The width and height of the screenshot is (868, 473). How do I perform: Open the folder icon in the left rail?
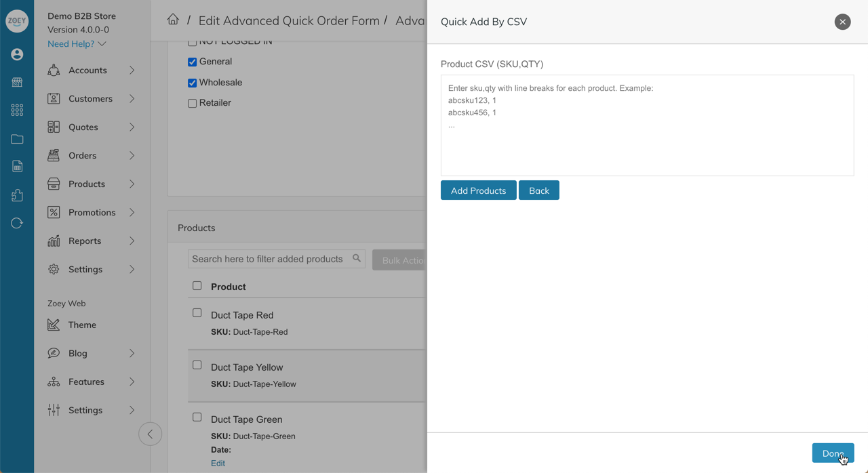point(17,139)
